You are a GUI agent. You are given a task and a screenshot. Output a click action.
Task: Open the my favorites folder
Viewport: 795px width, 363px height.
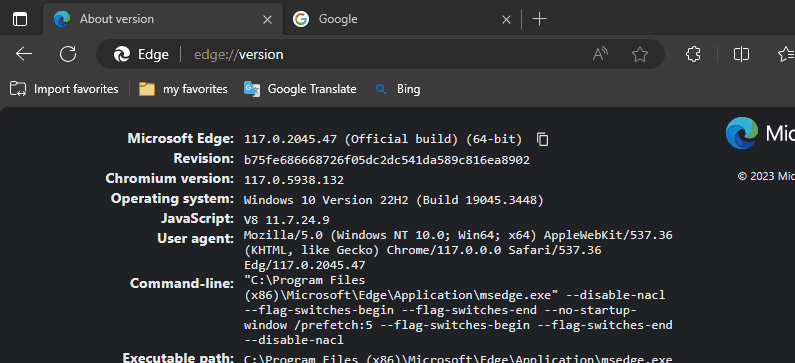click(x=183, y=89)
